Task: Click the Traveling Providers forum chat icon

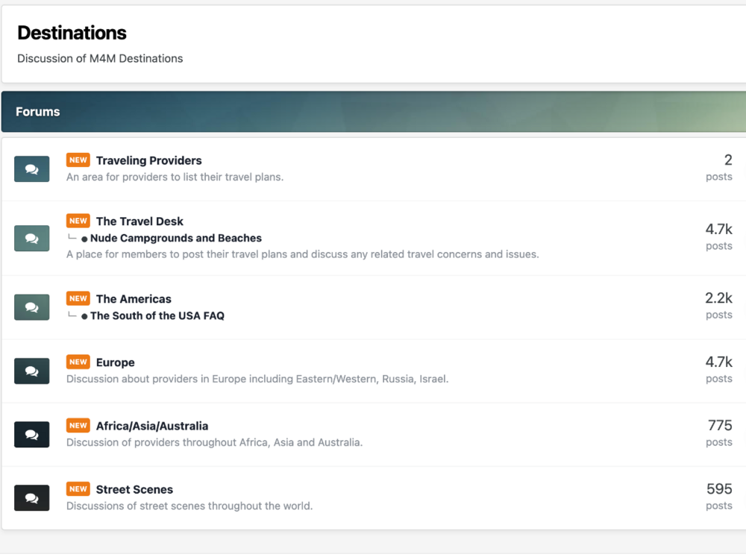Action: tap(31, 169)
